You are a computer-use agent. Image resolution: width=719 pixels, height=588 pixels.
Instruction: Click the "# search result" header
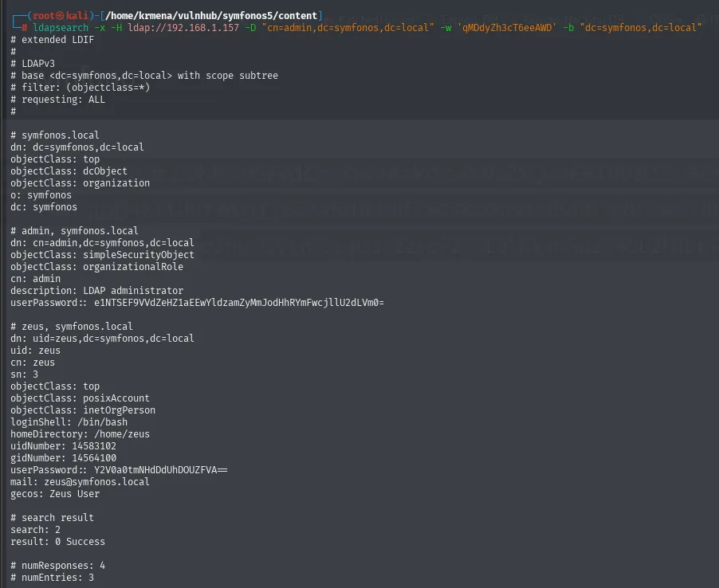pos(53,517)
